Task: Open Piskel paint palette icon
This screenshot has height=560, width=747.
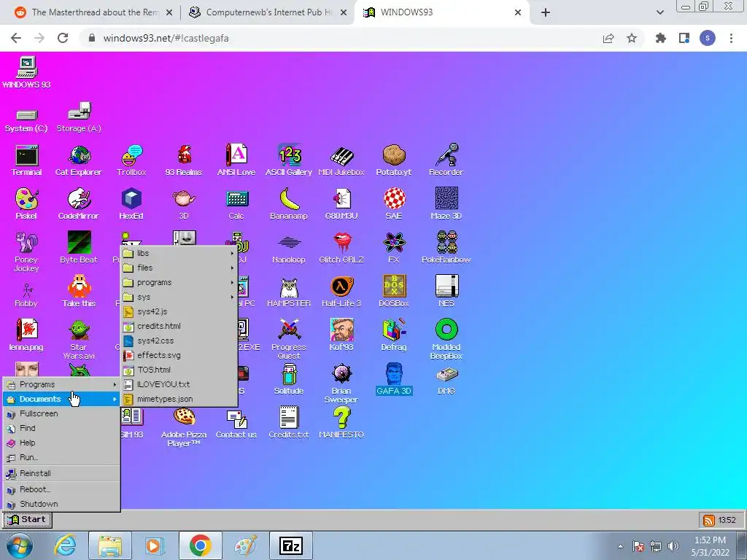Action: 26,204
